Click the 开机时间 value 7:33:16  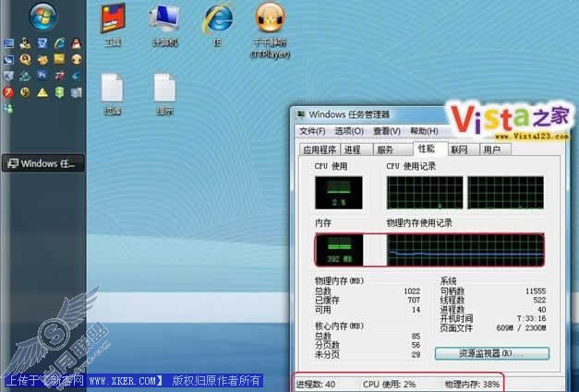coord(531,318)
